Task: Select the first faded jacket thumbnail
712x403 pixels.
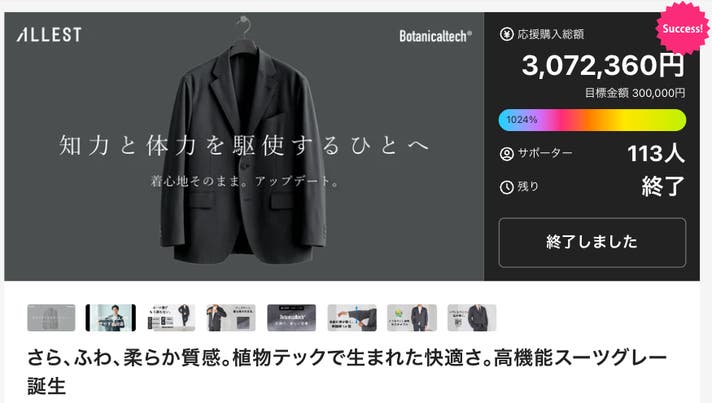Action: pos(51,318)
